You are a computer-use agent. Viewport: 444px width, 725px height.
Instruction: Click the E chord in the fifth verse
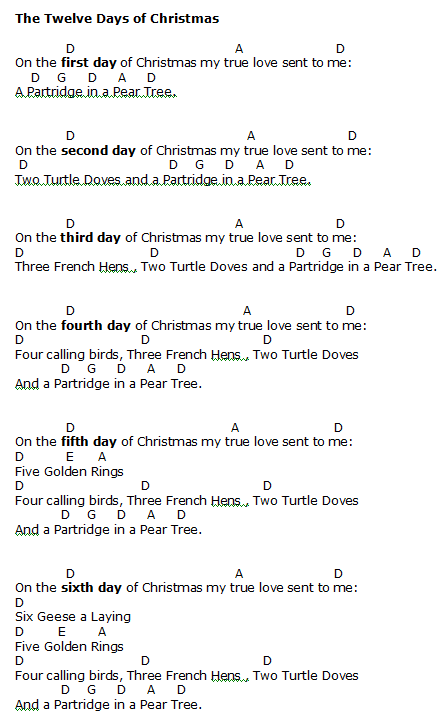click(70, 457)
